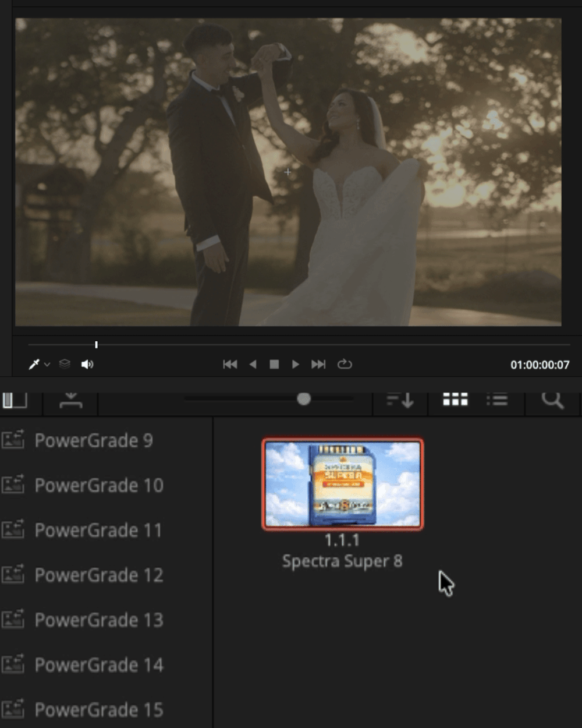582x728 pixels.
Task: Click the grab still export icon
Action: pyautogui.click(x=70, y=400)
